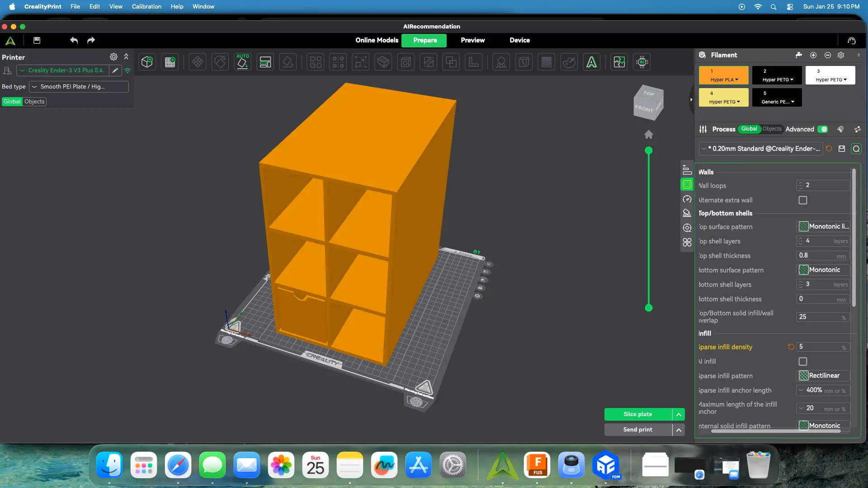Open the Calibration menu
The image size is (868, 488).
146,7
